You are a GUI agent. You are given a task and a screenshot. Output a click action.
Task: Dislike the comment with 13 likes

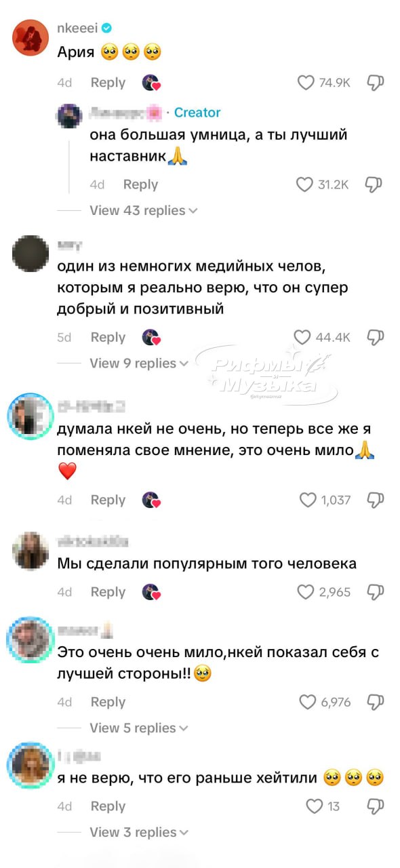click(376, 806)
